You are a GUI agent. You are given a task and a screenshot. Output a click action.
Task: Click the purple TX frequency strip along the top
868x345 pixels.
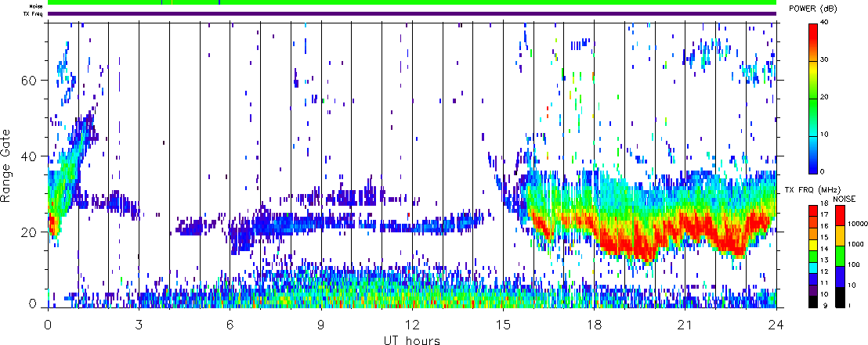(412, 13)
